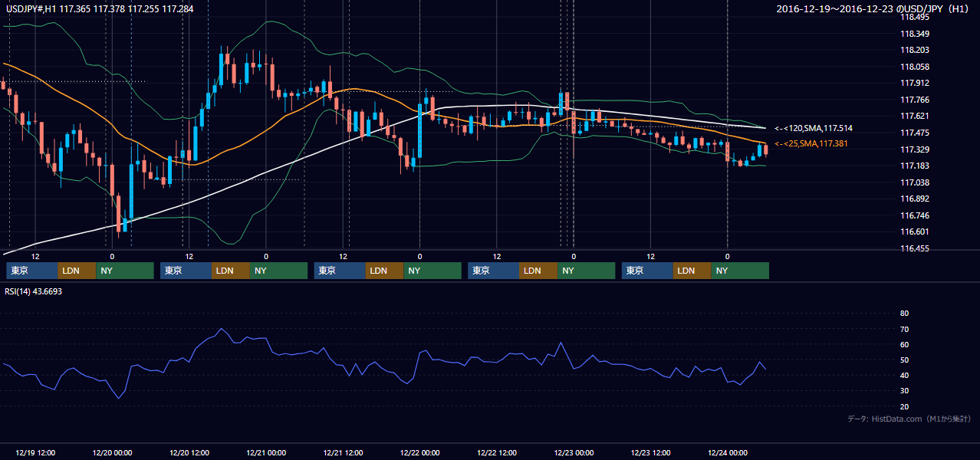Click the NY session block for 12/21
This screenshot has width=980, height=460.
click(432, 271)
